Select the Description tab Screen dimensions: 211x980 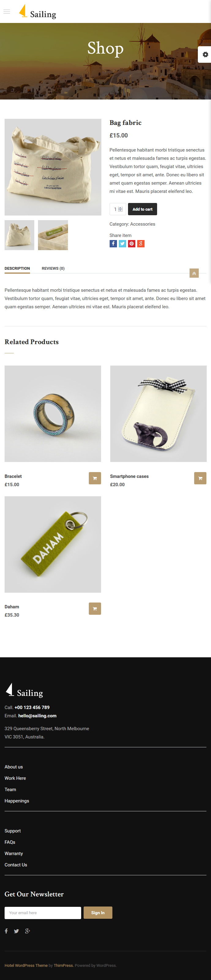coord(17,268)
